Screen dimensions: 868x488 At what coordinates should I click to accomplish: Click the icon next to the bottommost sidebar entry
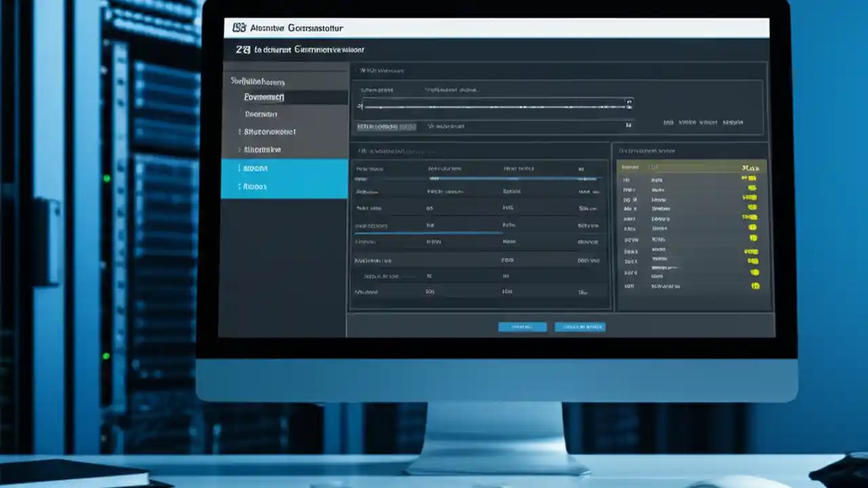point(240,186)
